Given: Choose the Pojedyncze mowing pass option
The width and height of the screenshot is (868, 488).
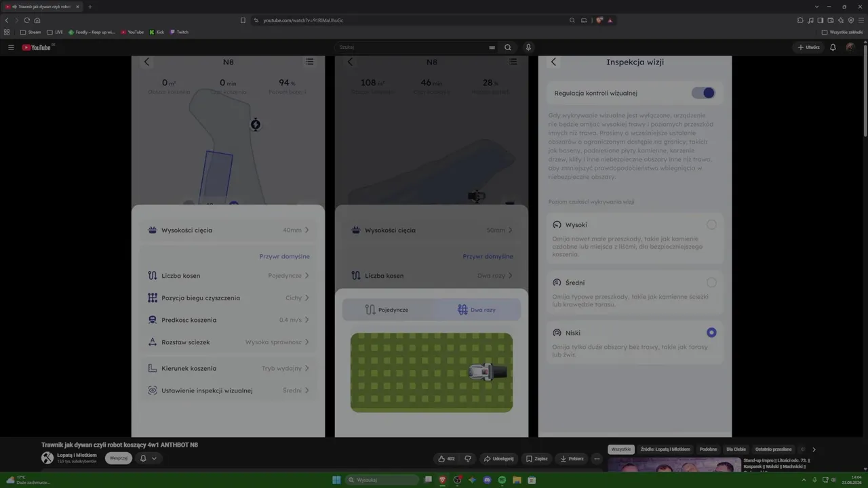Looking at the screenshot, I should tap(387, 310).
